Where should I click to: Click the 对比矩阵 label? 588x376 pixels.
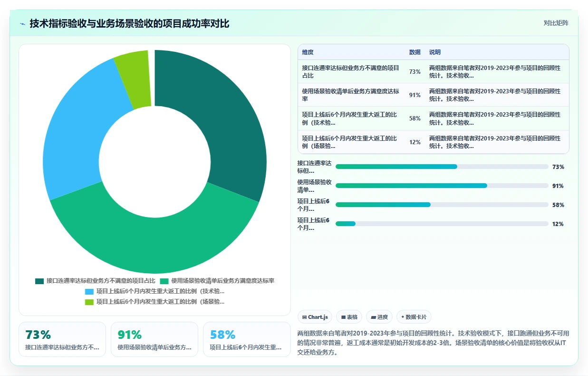click(x=556, y=23)
